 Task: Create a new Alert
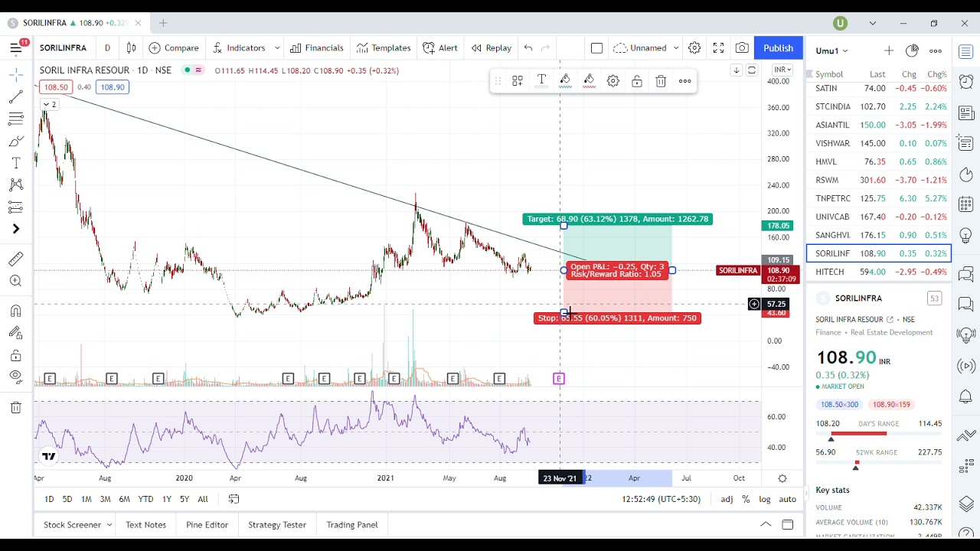pyautogui.click(x=440, y=47)
